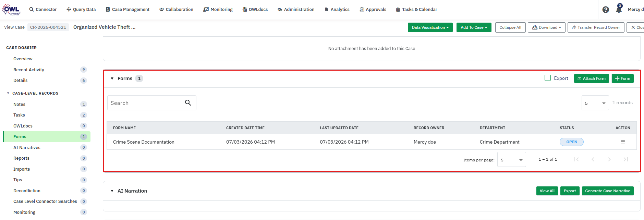Click the + Form button

[x=622, y=78]
